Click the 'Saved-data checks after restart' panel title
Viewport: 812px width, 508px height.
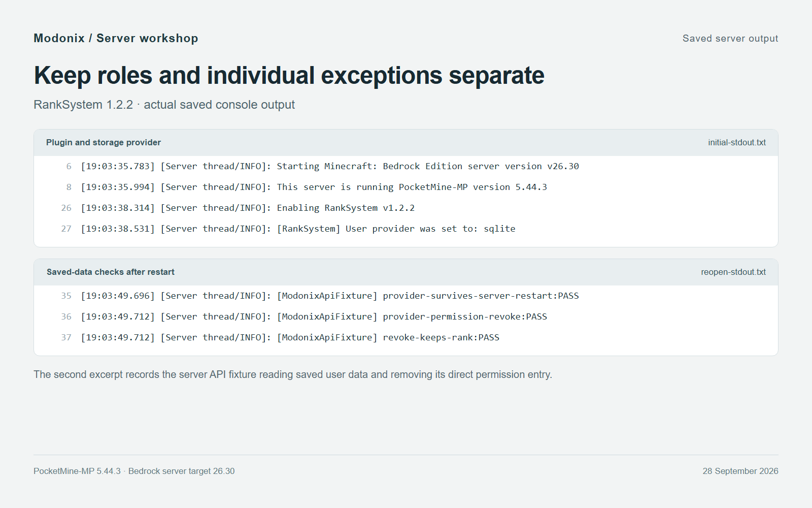pyautogui.click(x=111, y=272)
